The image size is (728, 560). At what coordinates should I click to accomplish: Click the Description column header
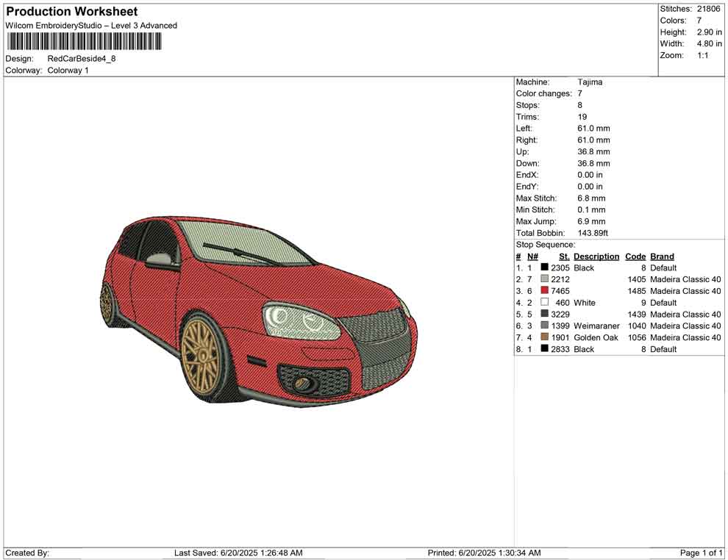click(596, 256)
